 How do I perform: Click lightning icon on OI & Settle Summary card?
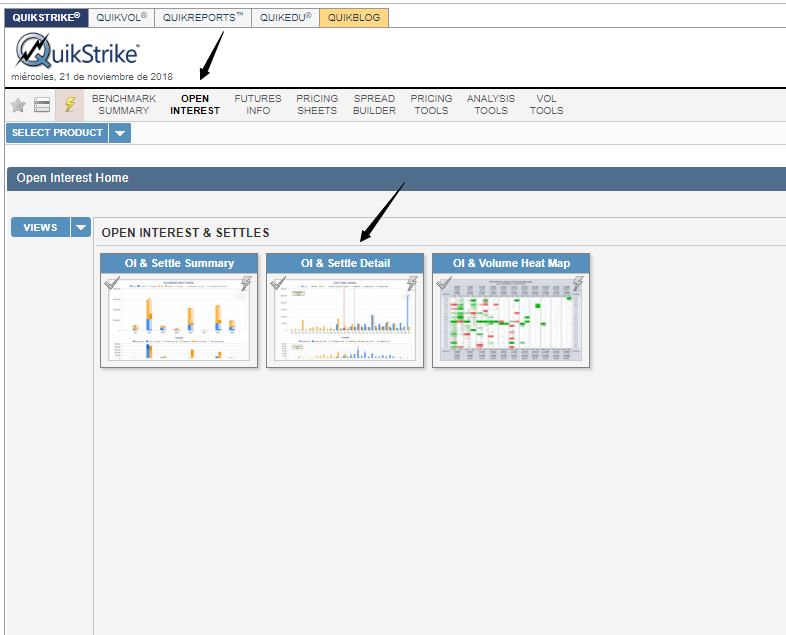click(x=246, y=283)
